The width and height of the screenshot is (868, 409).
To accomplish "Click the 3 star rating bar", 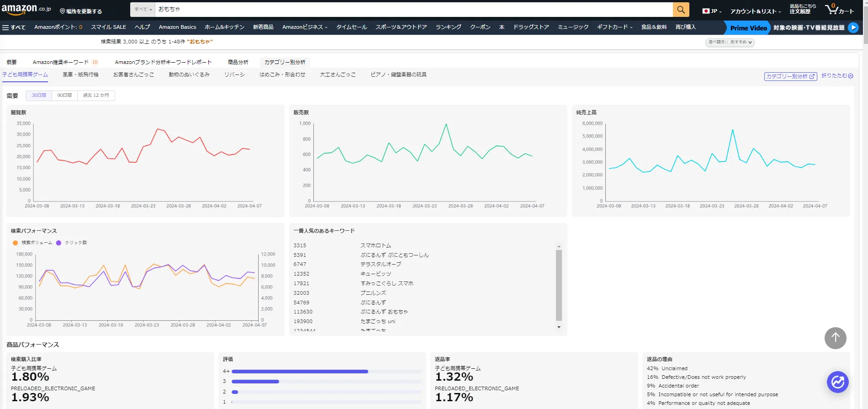I will click(x=326, y=382).
